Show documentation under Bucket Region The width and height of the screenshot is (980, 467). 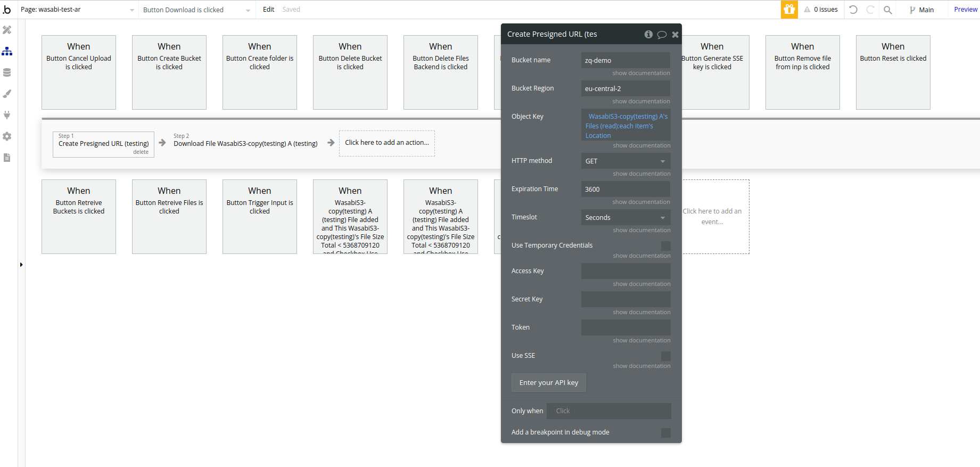click(641, 101)
